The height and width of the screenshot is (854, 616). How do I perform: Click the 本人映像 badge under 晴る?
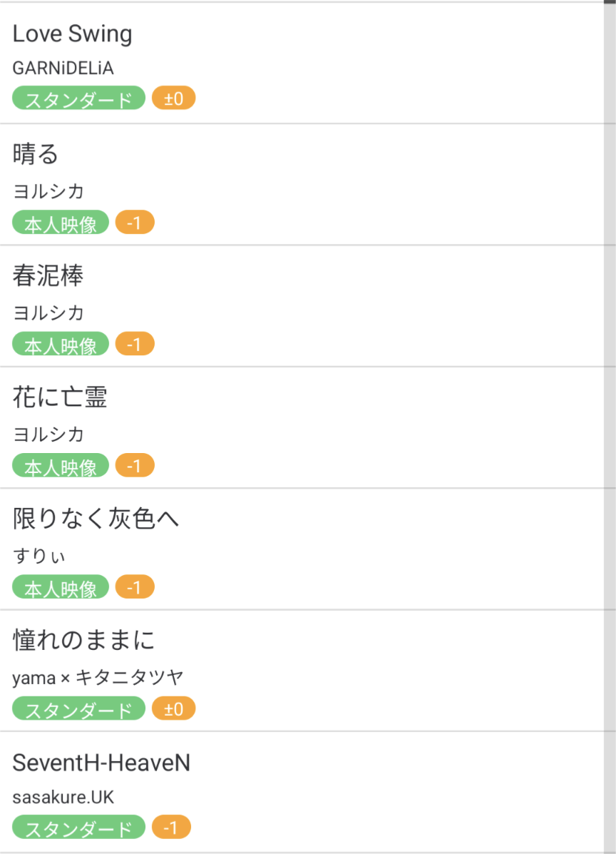(61, 223)
